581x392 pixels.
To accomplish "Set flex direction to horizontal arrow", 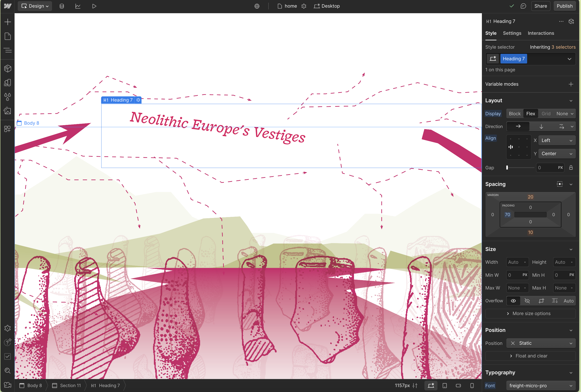I will click(x=518, y=126).
